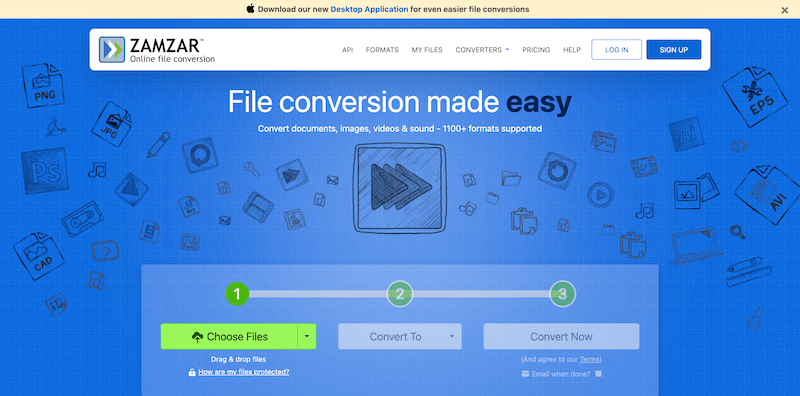Click the step 3 circle indicator

[x=562, y=294]
